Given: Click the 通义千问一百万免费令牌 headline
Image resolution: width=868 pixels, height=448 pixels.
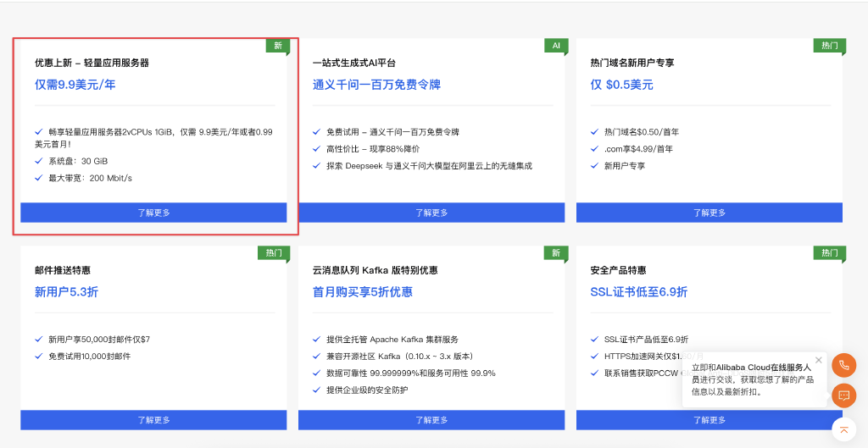Looking at the screenshot, I should pyautogui.click(x=376, y=85).
